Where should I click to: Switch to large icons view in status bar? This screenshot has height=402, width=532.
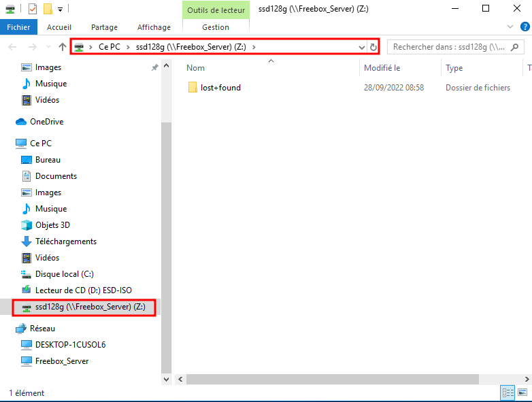[x=522, y=392]
